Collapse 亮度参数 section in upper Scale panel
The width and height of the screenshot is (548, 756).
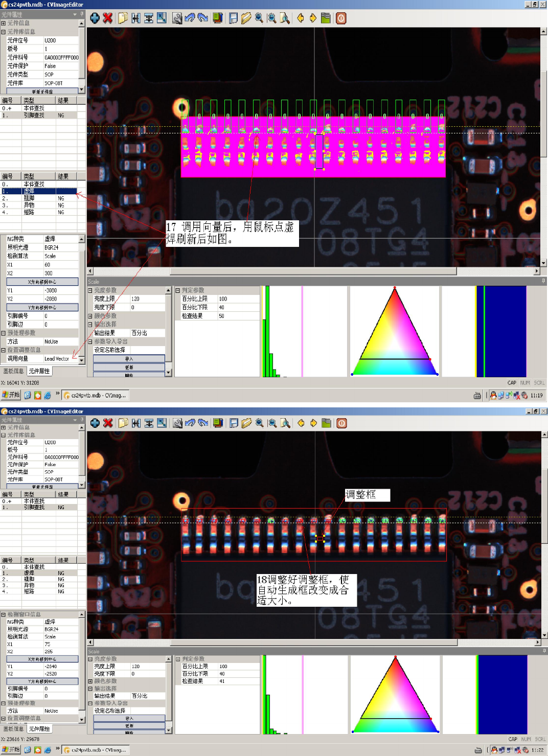tap(90, 290)
